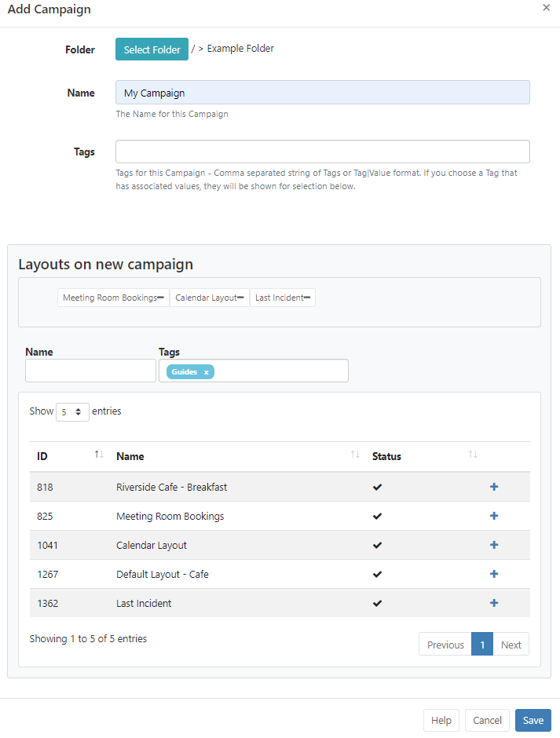Image resolution: width=560 pixels, height=738 pixels.
Task: Click the status checkmark for Last Incident
Action: pos(377,603)
